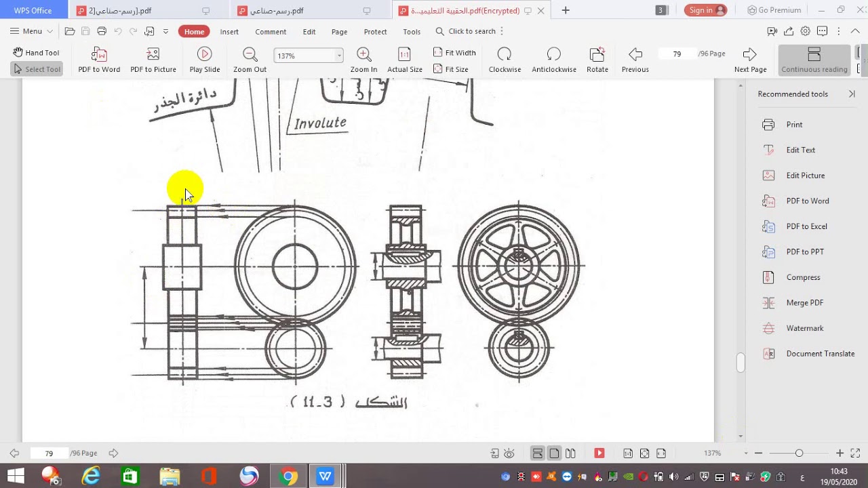Screen dimensions: 868x488
Task: Choose Fit Width view
Action: (454, 53)
